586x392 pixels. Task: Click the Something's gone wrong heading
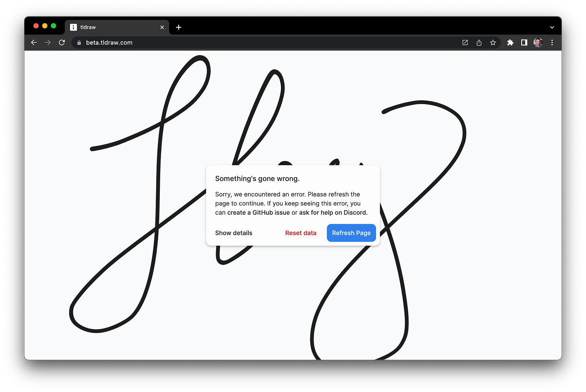258,179
